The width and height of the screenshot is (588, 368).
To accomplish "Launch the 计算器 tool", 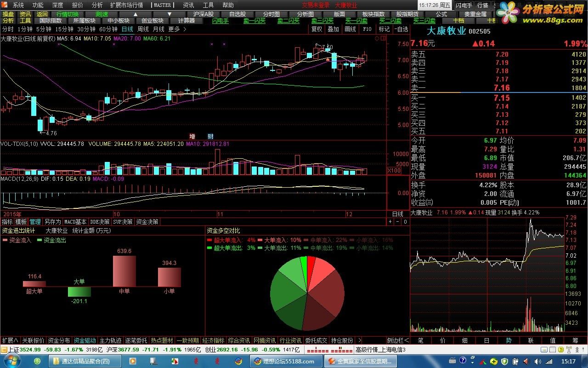I will [187, 20].
